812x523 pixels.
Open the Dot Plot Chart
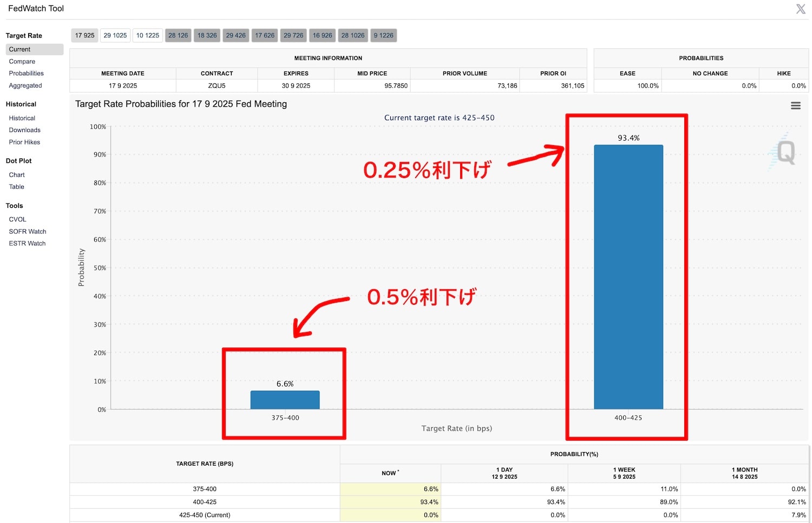[17, 175]
